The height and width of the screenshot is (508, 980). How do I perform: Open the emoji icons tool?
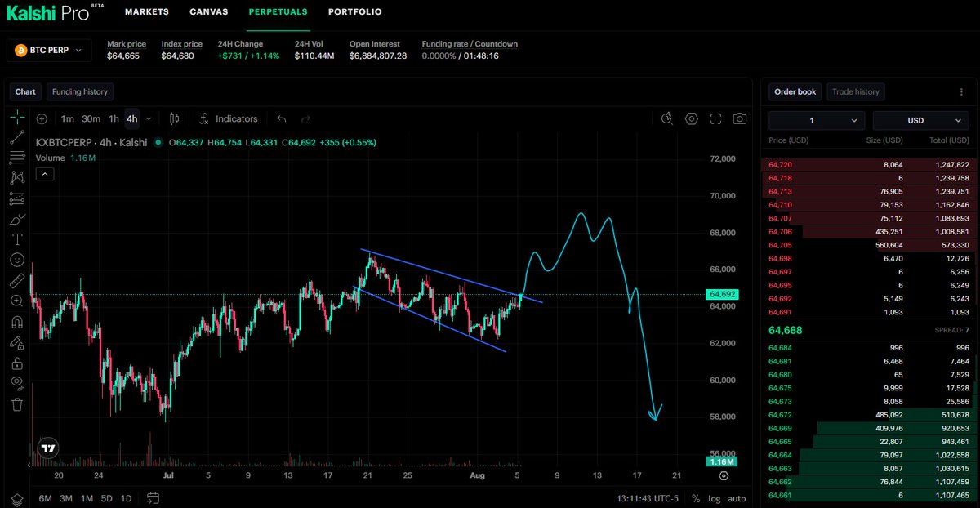click(17, 260)
